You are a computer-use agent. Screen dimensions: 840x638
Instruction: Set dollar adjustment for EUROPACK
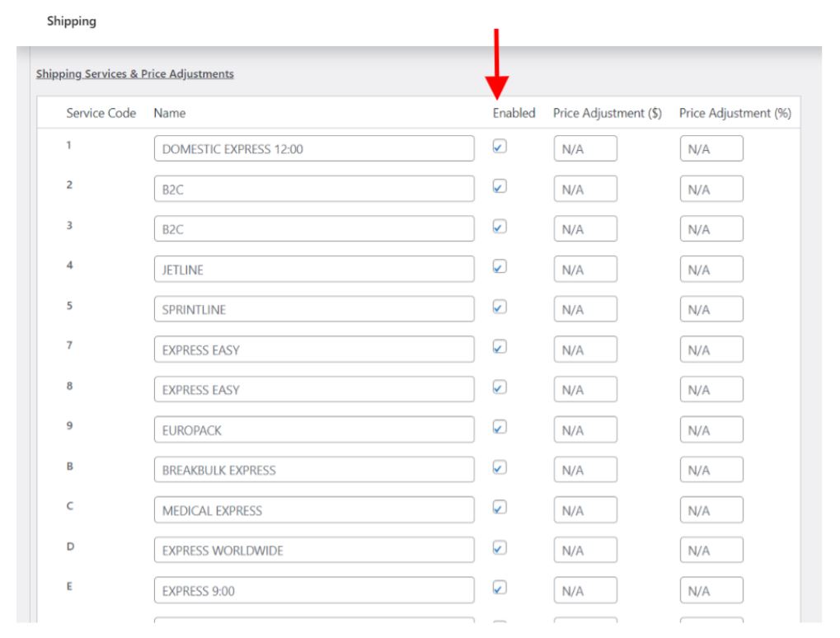585,429
